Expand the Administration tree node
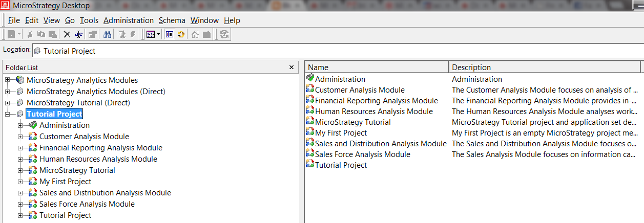Screen dimensions: 644x223 click(x=20, y=125)
